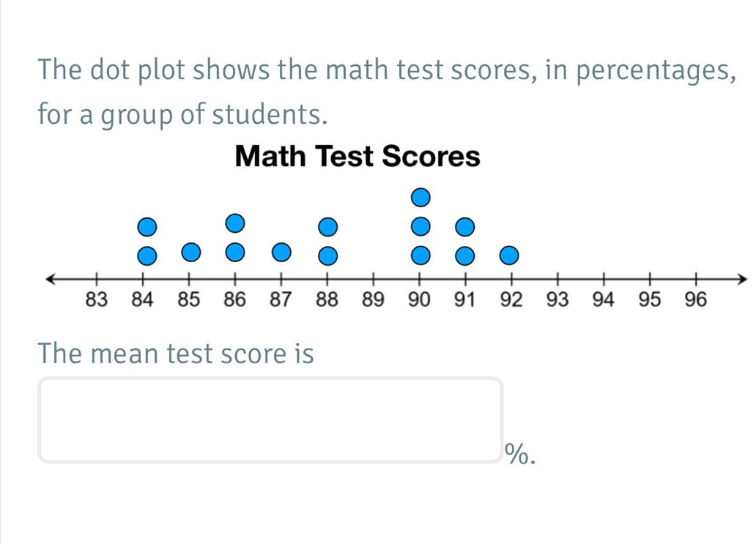This screenshot has height=544, width=756.
Task: Select the upper dot above 84
Action: 147,226
